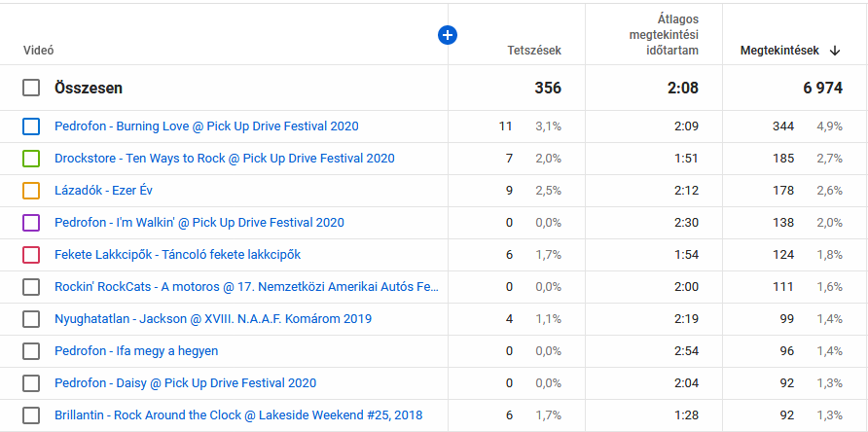
Task: Check the Pedrofon - Burning Love checkbox
Action: (x=31, y=126)
